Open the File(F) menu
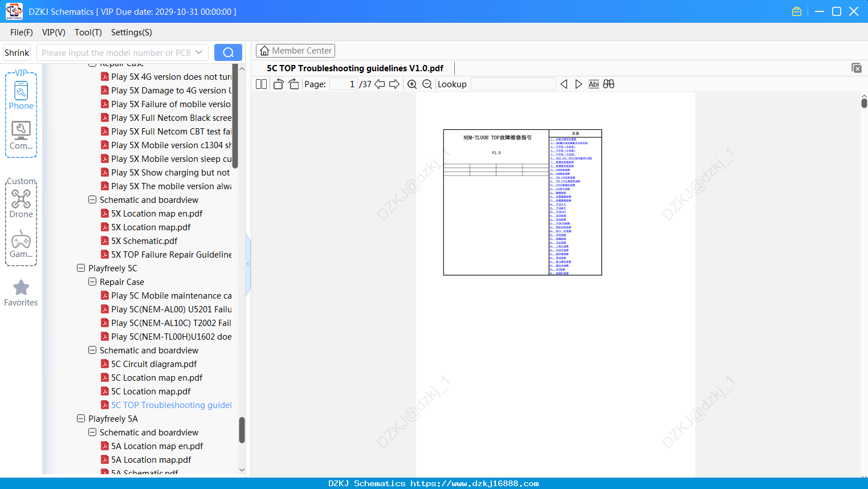 click(x=22, y=32)
